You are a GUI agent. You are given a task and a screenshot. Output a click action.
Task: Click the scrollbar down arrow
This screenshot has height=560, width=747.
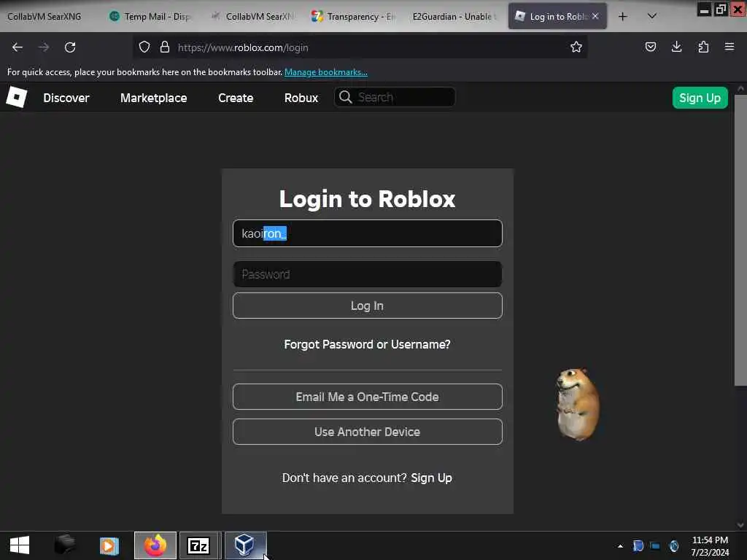tap(740, 525)
